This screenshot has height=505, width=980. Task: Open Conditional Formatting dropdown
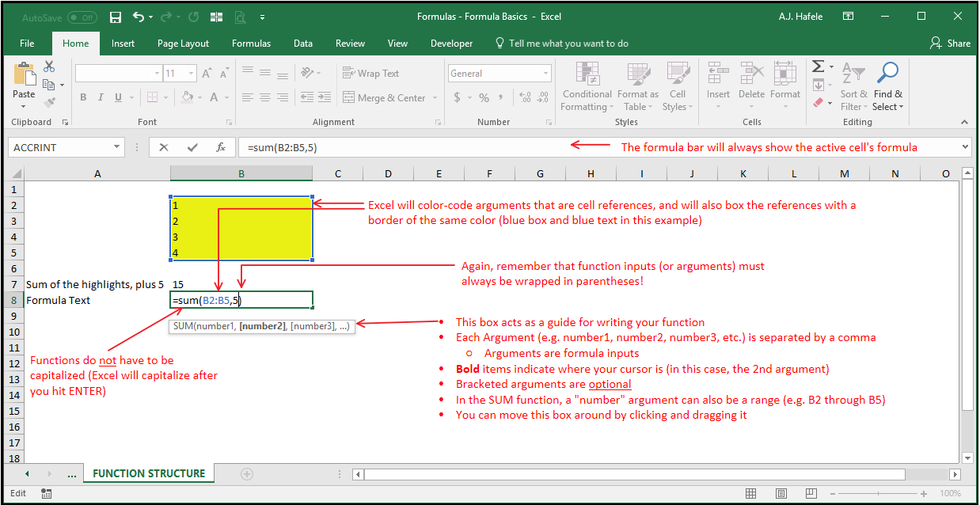pos(587,87)
